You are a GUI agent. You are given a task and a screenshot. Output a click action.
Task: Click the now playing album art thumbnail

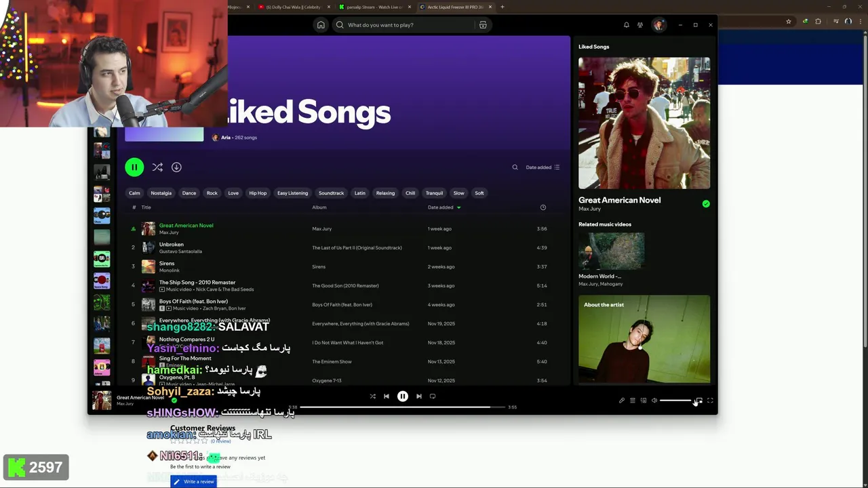(102, 401)
